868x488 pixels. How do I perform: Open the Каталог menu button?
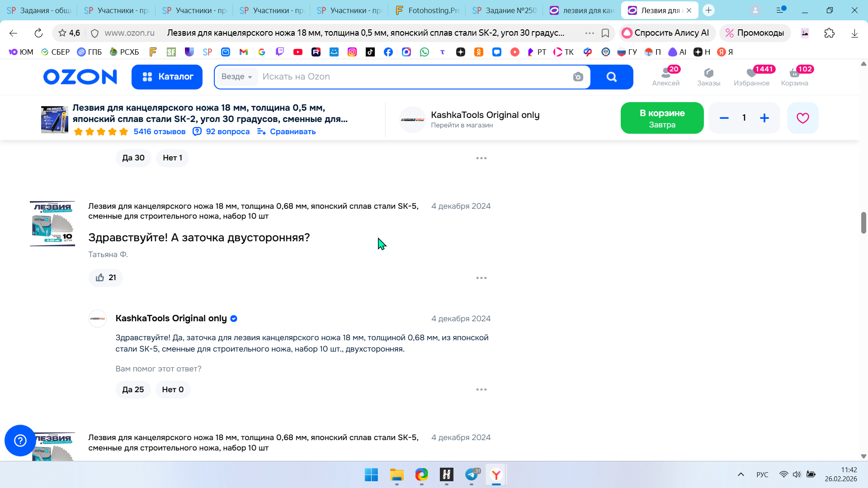[167, 77]
